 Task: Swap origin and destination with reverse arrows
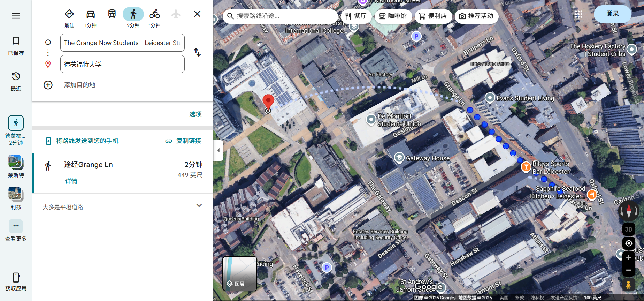197,52
